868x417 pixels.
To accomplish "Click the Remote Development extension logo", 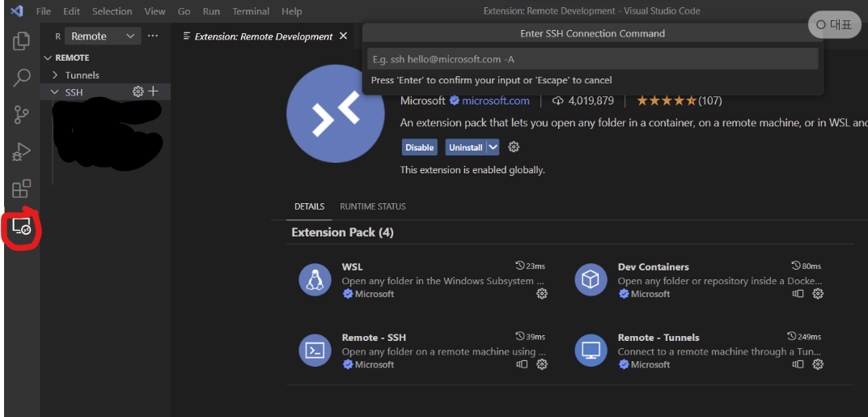I will (x=336, y=113).
